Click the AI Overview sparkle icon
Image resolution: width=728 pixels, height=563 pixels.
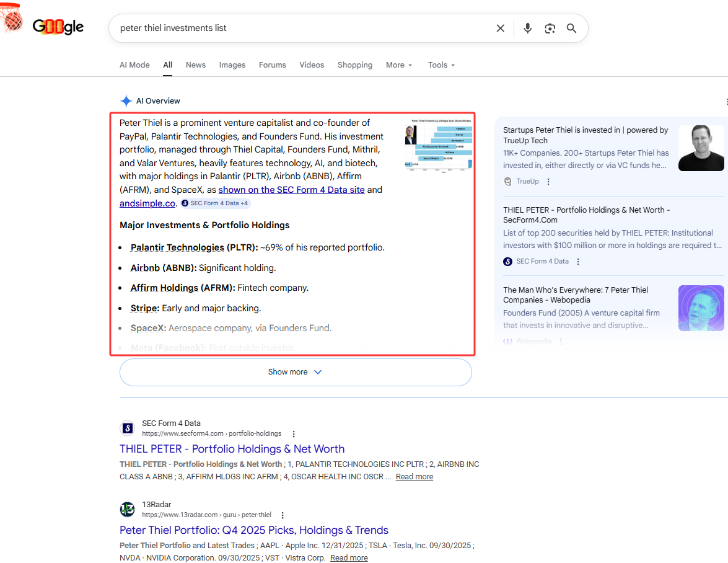[x=126, y=101]
